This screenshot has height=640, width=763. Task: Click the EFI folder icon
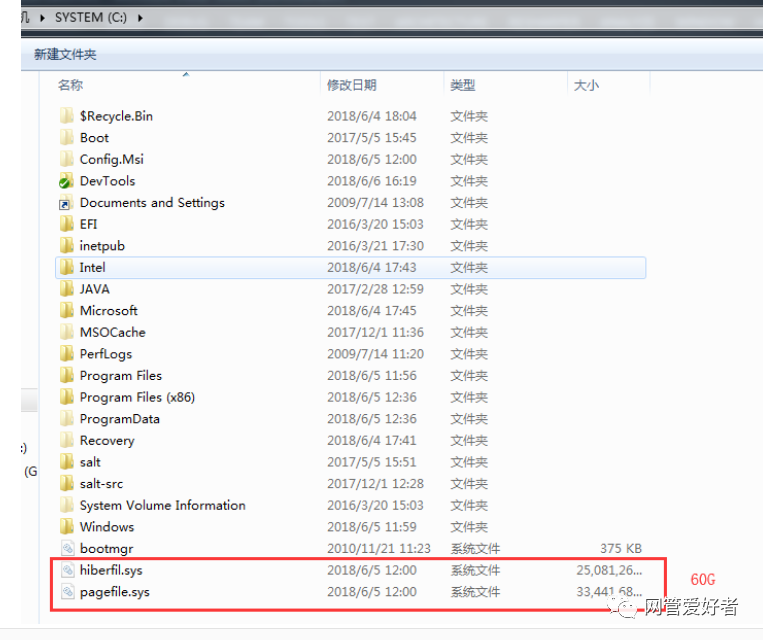point(67,224)
